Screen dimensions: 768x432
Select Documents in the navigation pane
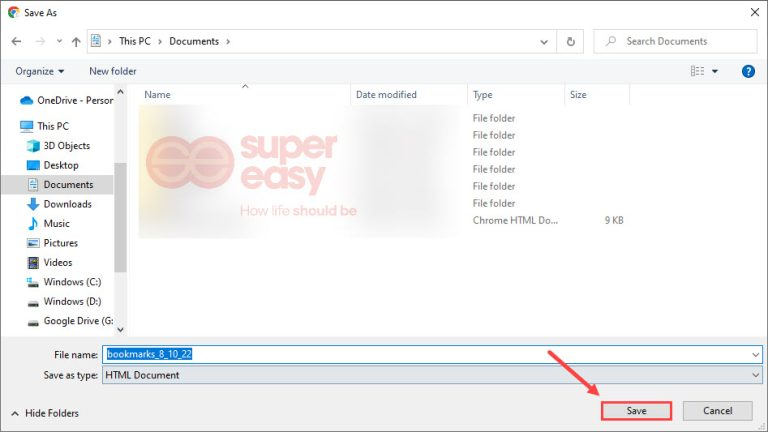68,185
